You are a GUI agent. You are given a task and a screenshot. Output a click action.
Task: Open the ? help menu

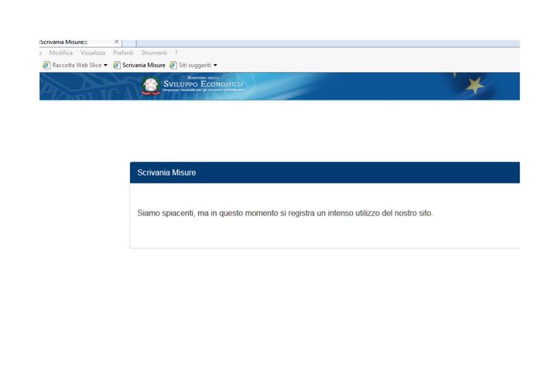pos(176,53)
